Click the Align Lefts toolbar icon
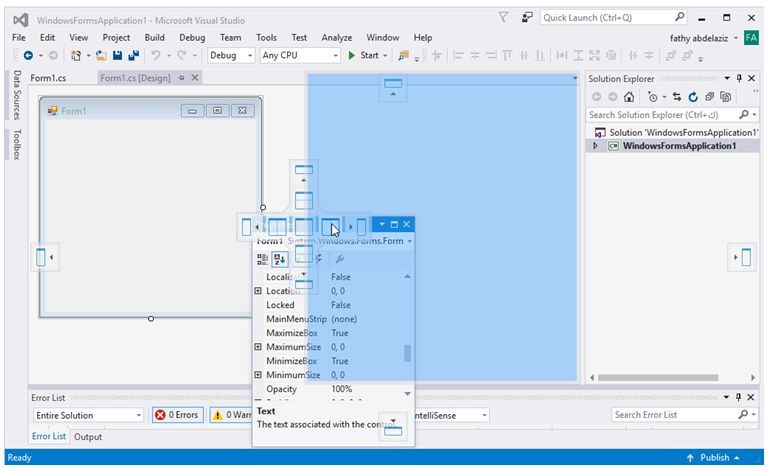The width and height of the screenshot is (768, 467). (x=458, y=55)
